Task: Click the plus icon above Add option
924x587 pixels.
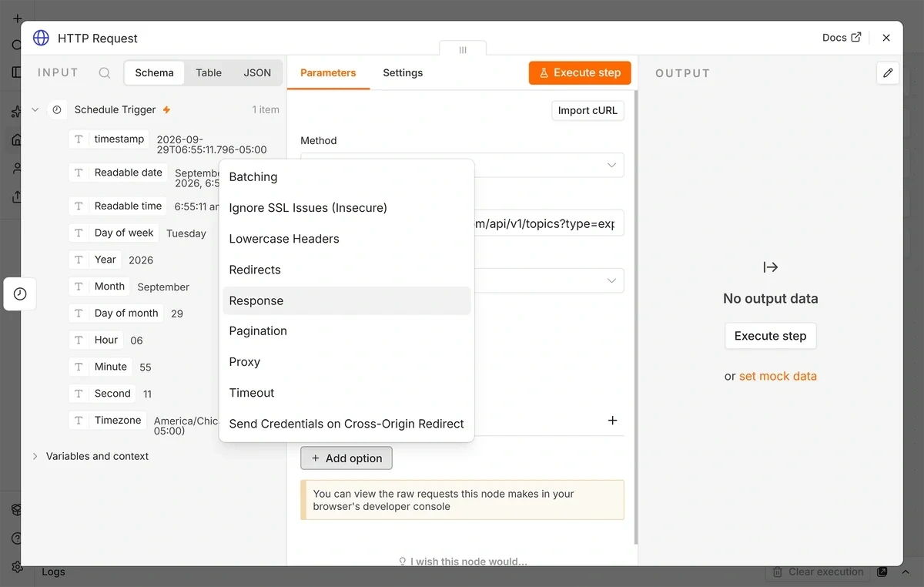Action: click(x=613, y=421)
